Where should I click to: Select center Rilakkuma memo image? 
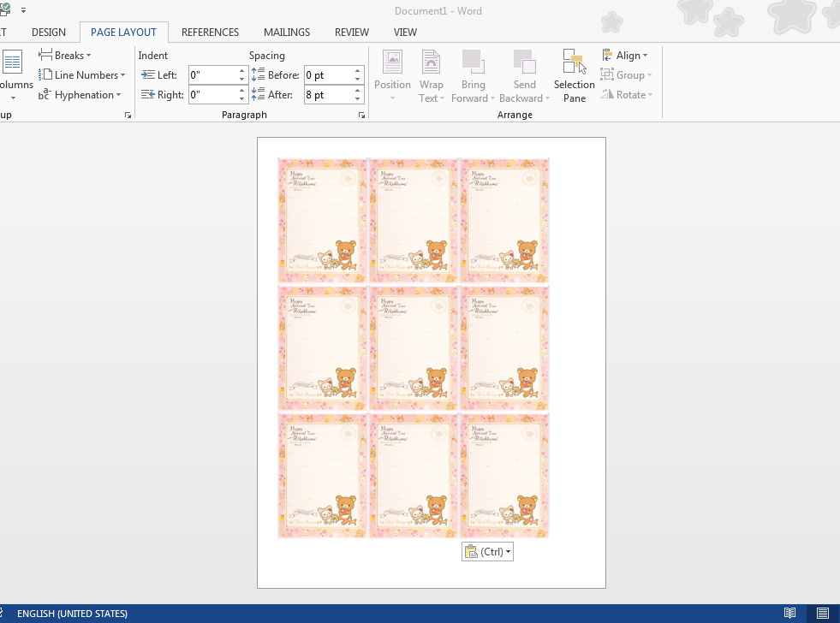413,348
